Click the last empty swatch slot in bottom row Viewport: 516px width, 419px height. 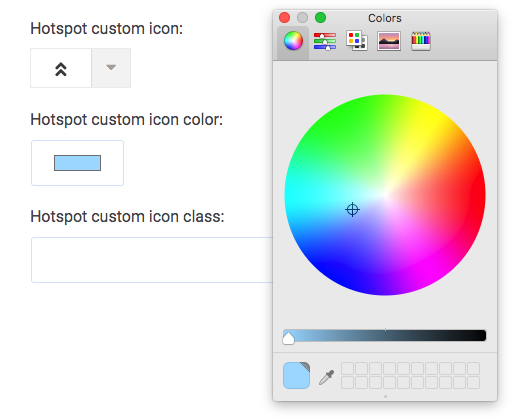pyautogui.click(x=473, y=383)
